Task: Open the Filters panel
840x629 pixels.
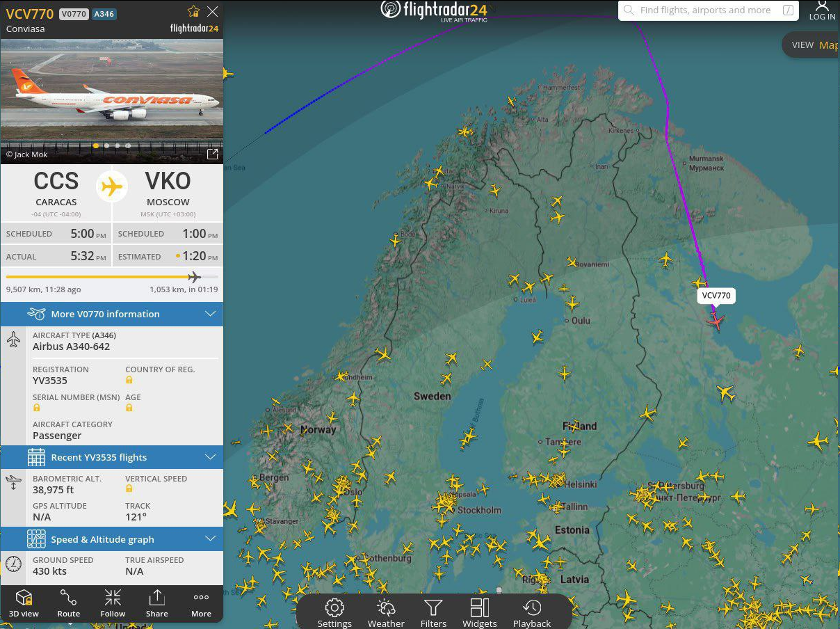Action: (x=433, y=613)
